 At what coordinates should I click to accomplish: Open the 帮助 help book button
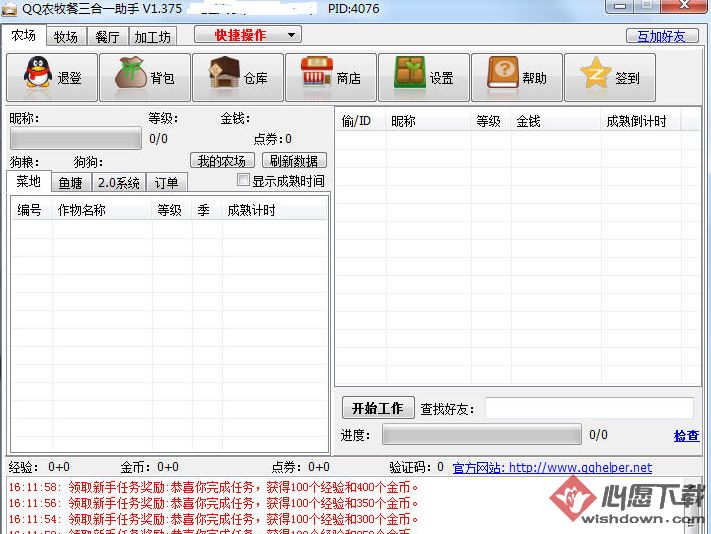(x=517, y=78)
